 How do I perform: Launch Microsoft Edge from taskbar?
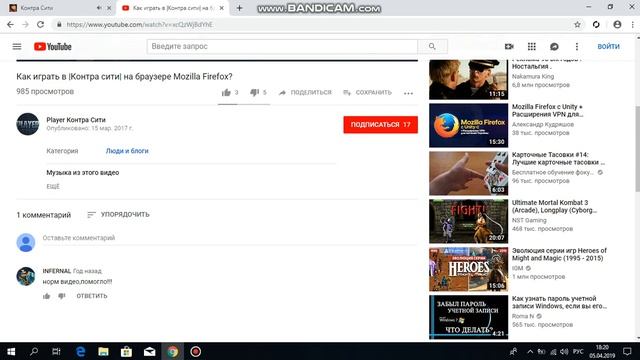coord(80,351)
